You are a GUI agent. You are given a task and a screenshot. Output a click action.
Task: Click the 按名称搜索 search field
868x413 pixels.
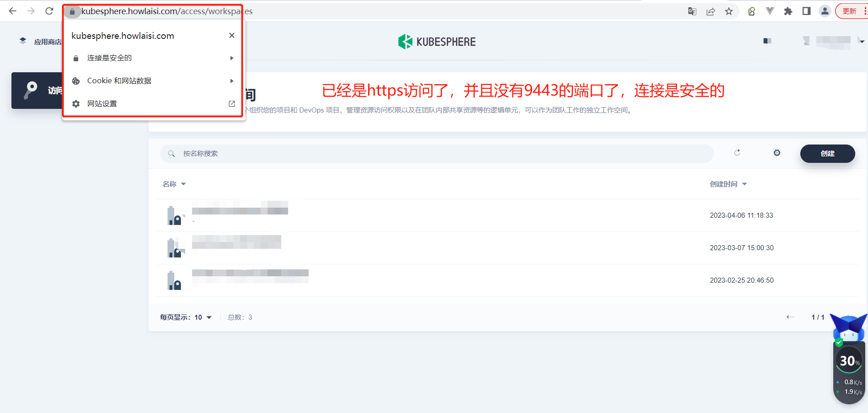click(x=437, y=154)
